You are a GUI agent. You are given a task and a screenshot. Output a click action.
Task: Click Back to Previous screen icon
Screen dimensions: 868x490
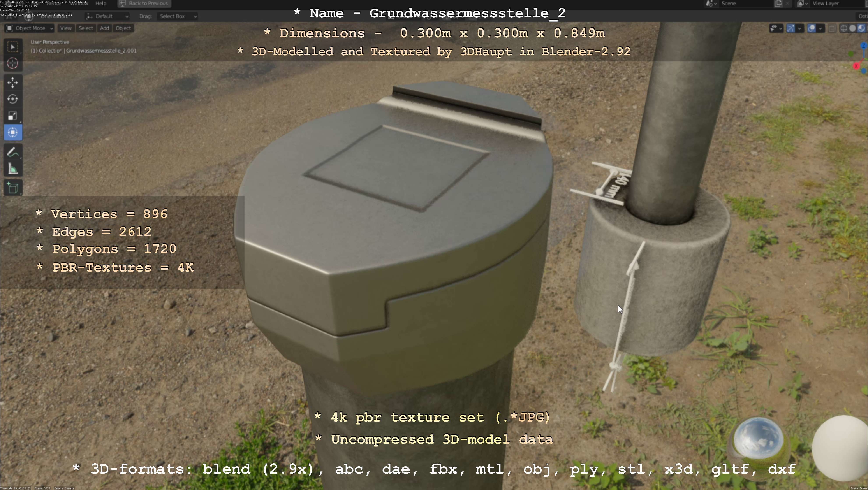click(x=123, y=3)
